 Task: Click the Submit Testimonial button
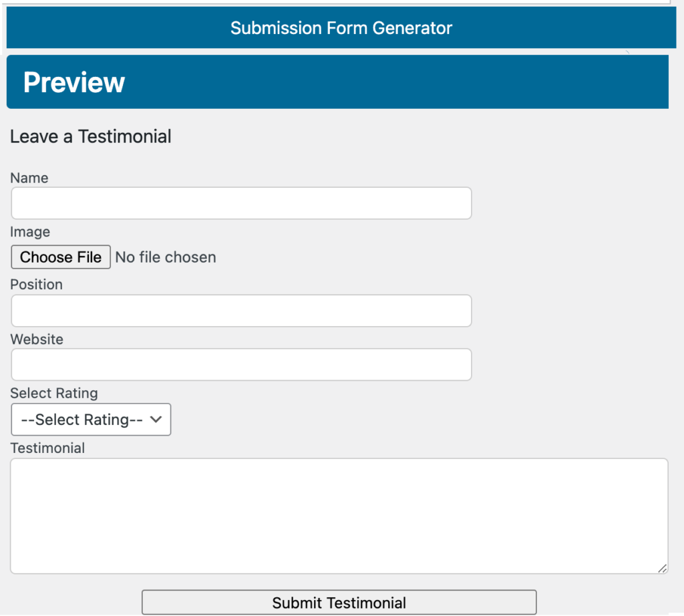pyautogui.click(x=339, y=603)
